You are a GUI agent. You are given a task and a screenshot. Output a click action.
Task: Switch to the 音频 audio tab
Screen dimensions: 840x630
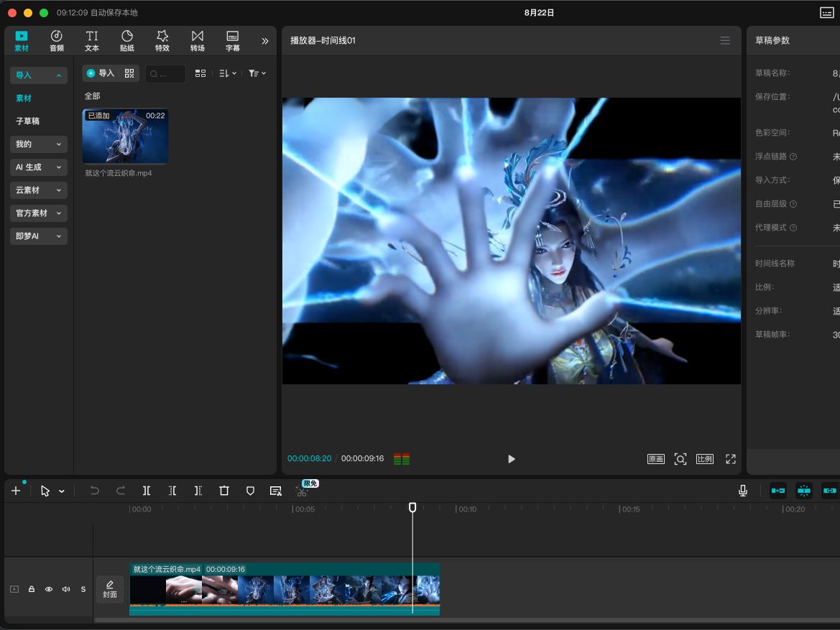56,41
